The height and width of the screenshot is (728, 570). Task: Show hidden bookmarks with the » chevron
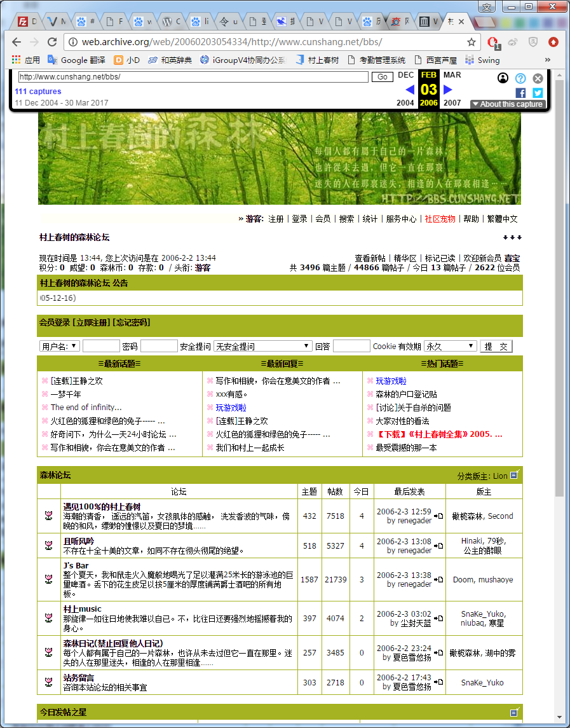(x=548, y=60)
